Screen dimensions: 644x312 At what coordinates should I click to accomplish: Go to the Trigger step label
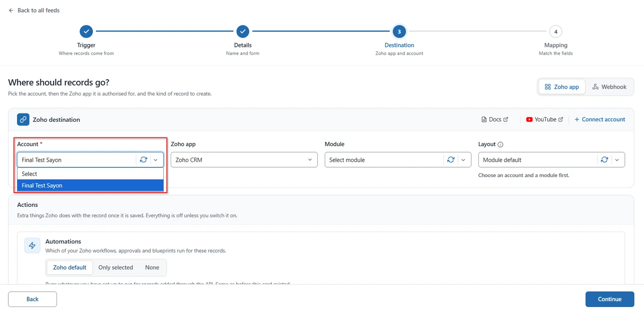point(86,45)
